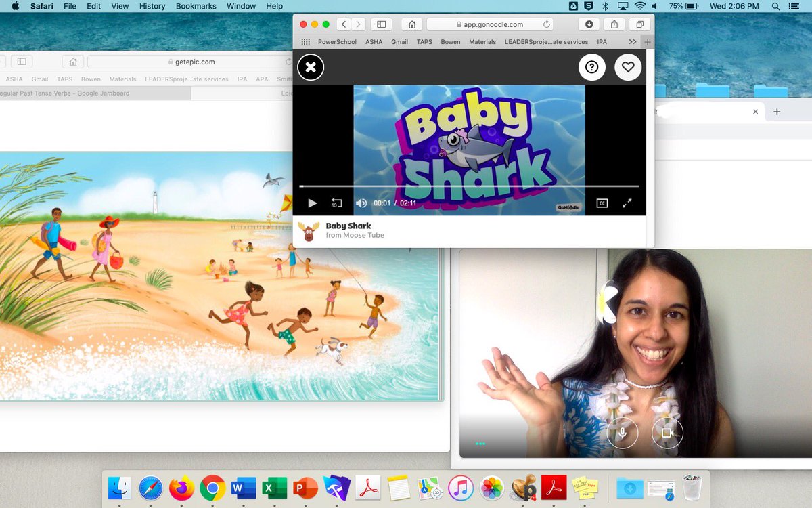812x508 pixels.
Task: Launch Firefox from the Dock
Action: pyautogui.click(x=181, y=488)
